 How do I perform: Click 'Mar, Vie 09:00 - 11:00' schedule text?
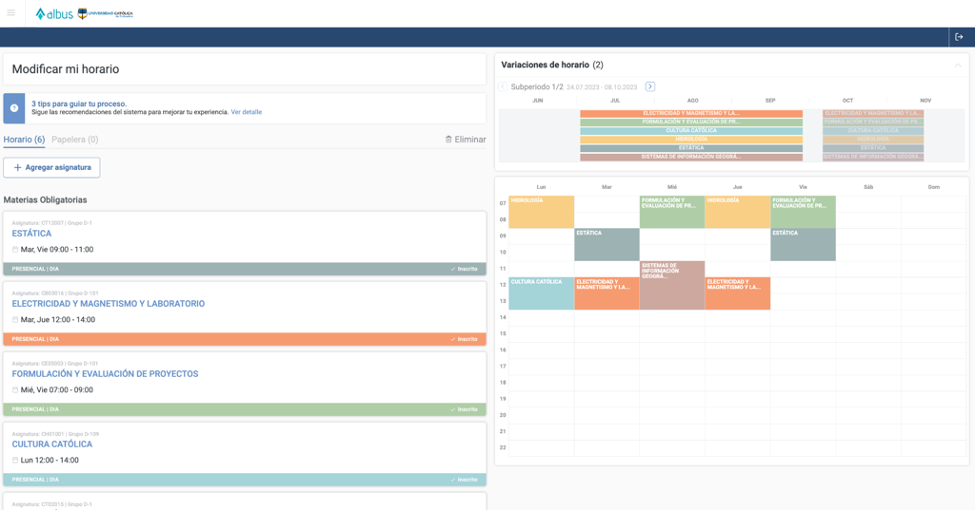(57, 250)
